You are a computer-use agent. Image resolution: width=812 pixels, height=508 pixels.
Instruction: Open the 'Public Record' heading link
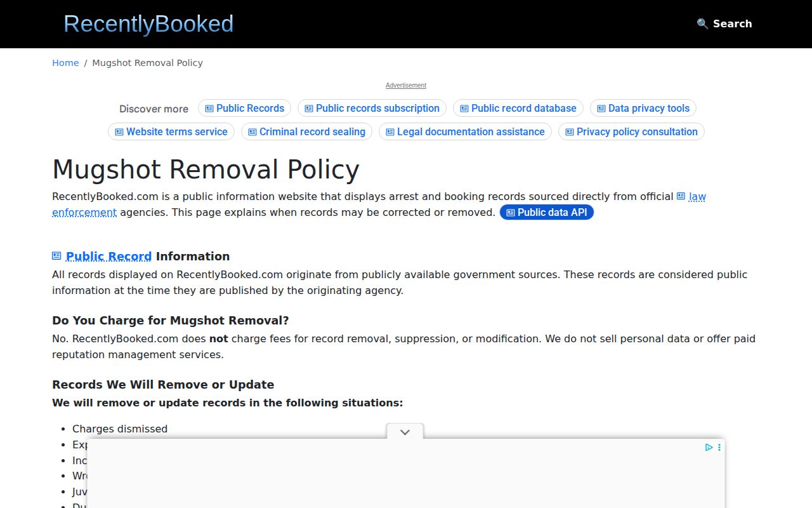click(108, 256)
